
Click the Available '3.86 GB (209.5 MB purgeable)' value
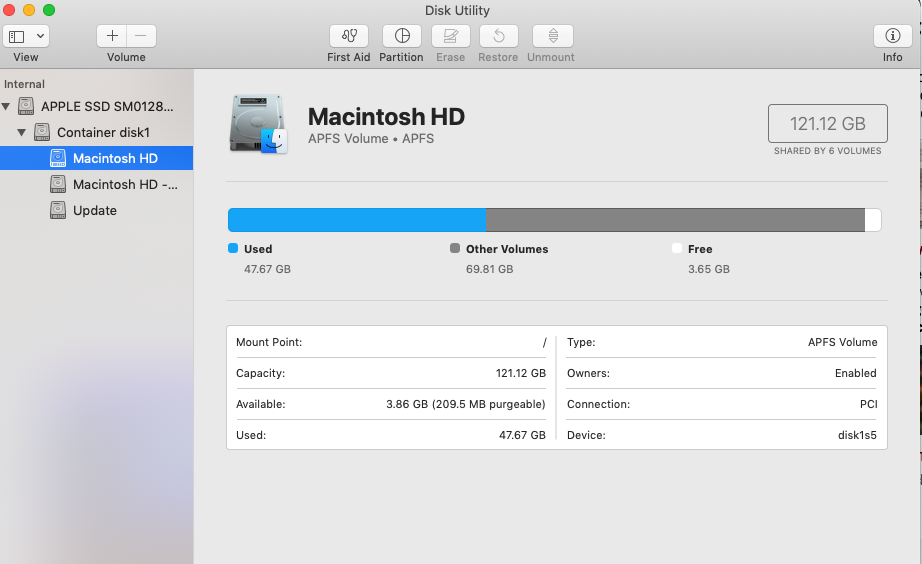(466, 404)
